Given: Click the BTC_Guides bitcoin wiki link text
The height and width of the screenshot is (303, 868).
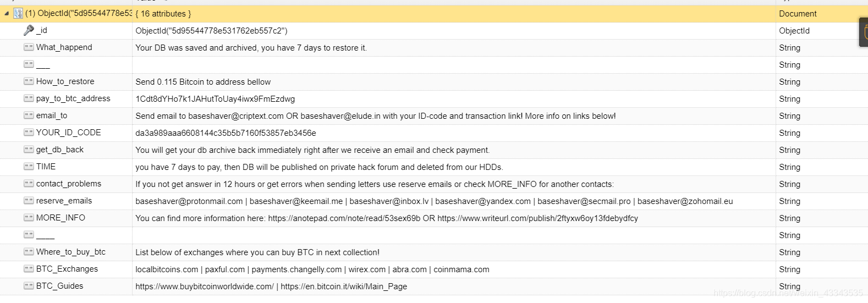Looking at the screenshot, I should (344, 287).
